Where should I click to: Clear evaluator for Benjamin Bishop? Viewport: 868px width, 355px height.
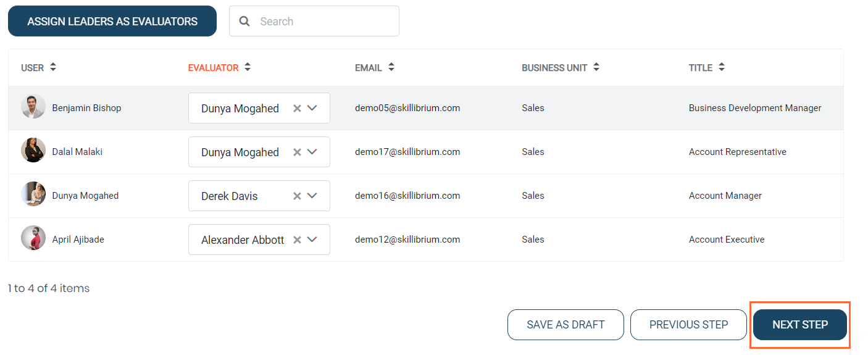pos(297,108)
